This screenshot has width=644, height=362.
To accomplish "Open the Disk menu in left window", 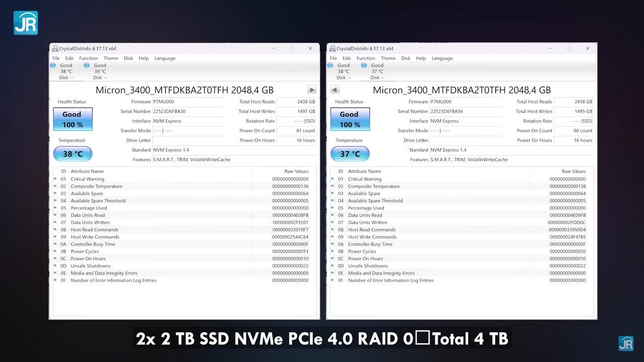I will (128, 58).
